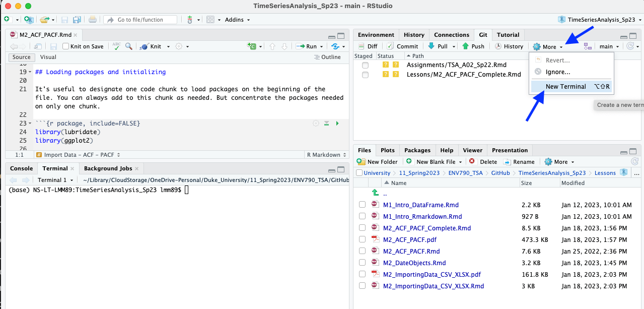Click the version control icon in main toolbar

click(190, 20)
